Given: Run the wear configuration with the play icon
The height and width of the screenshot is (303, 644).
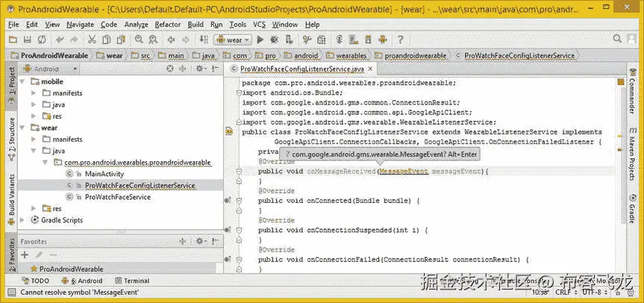Looking at the screenshot, I should click(x=260, y=40).
